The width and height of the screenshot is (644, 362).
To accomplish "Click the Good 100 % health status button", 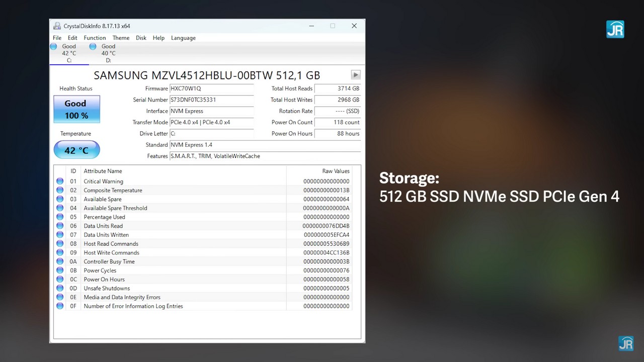I will 76,109.
